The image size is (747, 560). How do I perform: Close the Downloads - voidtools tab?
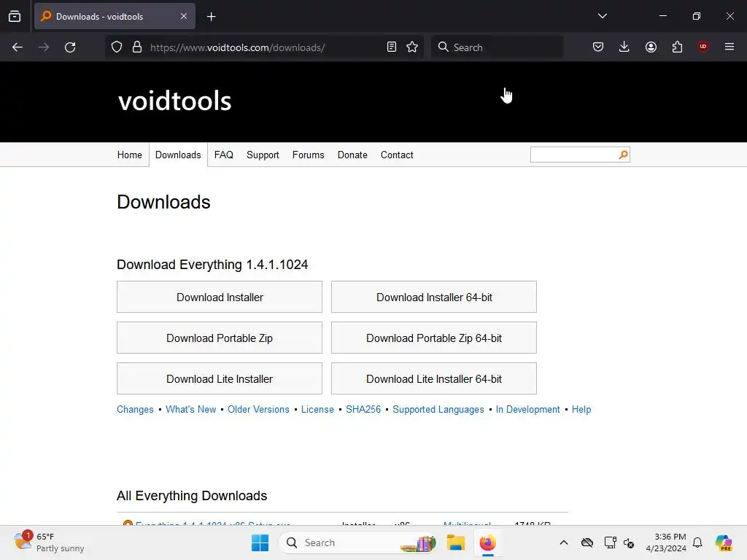point(184,16)
